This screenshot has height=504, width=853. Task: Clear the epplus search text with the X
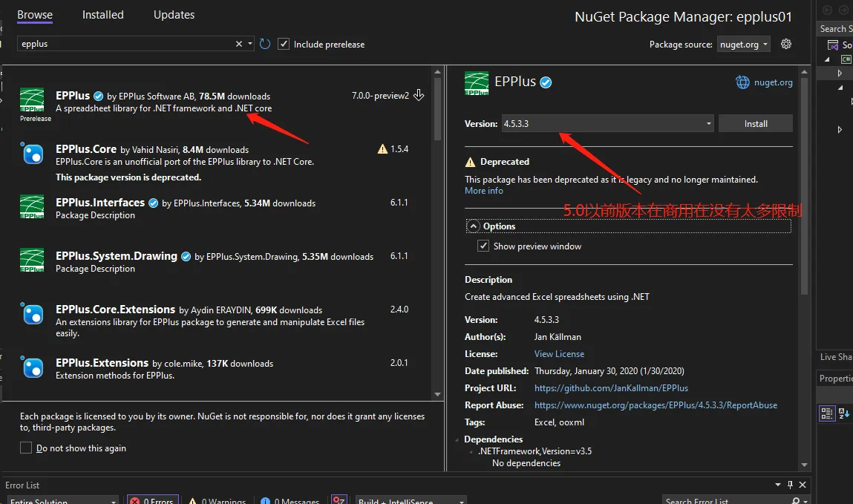tap(239, 44)
